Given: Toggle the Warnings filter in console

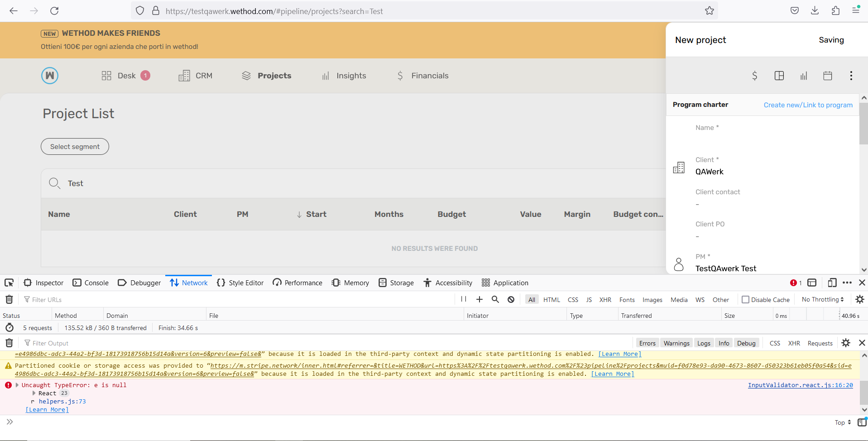Looking at the screenshot, I should [676, 343].
